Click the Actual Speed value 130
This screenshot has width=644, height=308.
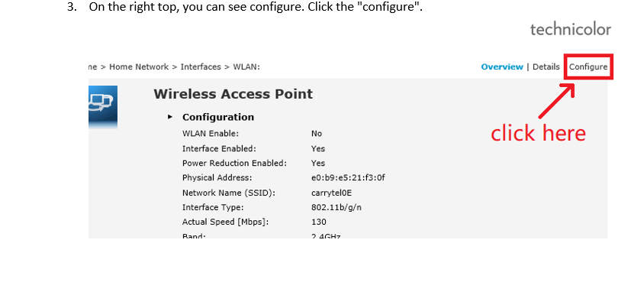coord(319,222)
